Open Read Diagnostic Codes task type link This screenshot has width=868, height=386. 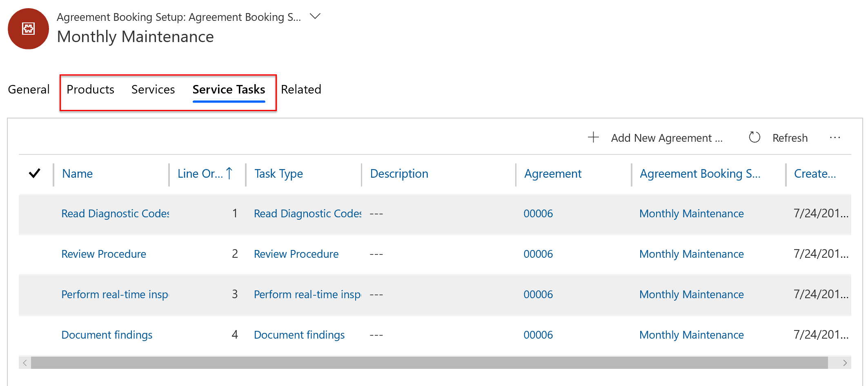tap(308, 214)
